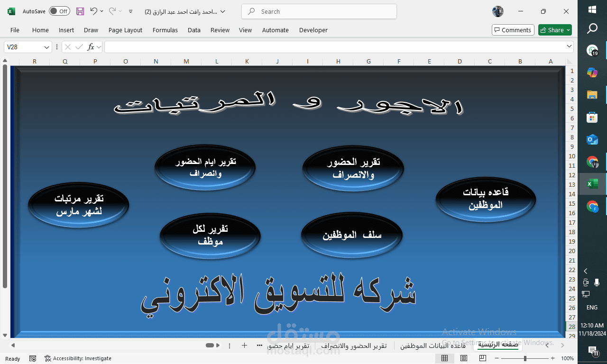Click the attendance days report oval button
The height and width of the screenshot is (364, 607).
205,167
